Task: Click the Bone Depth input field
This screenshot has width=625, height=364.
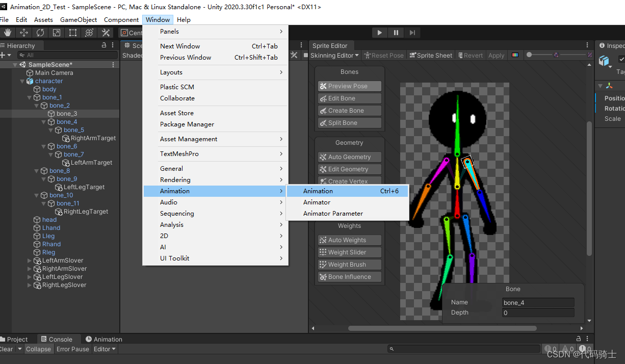Action: tap(538, 313)
